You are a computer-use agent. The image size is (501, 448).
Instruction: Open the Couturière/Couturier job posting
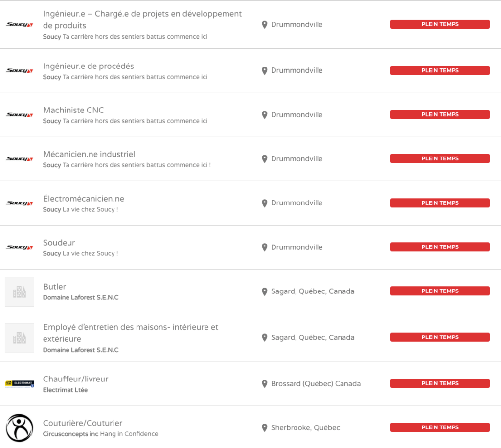pos(82,423)
